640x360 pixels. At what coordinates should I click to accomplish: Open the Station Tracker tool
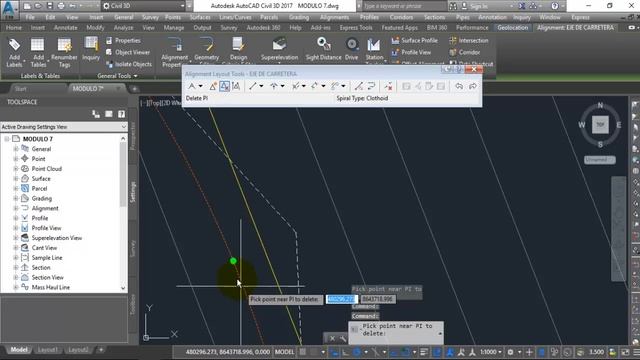click(x=374, y=51)
